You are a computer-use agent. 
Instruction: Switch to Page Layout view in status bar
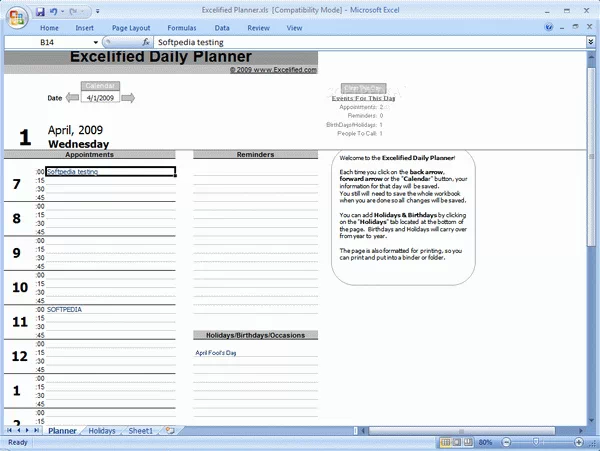point(457,443)
